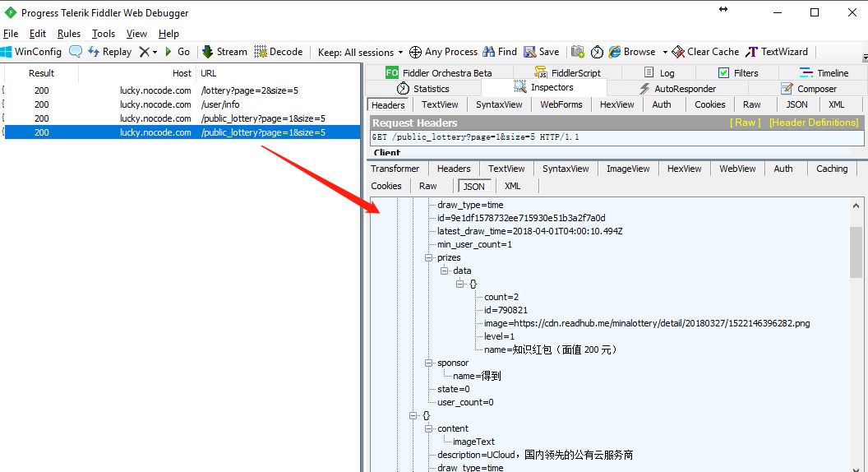Open the File menu

[11, 33]
